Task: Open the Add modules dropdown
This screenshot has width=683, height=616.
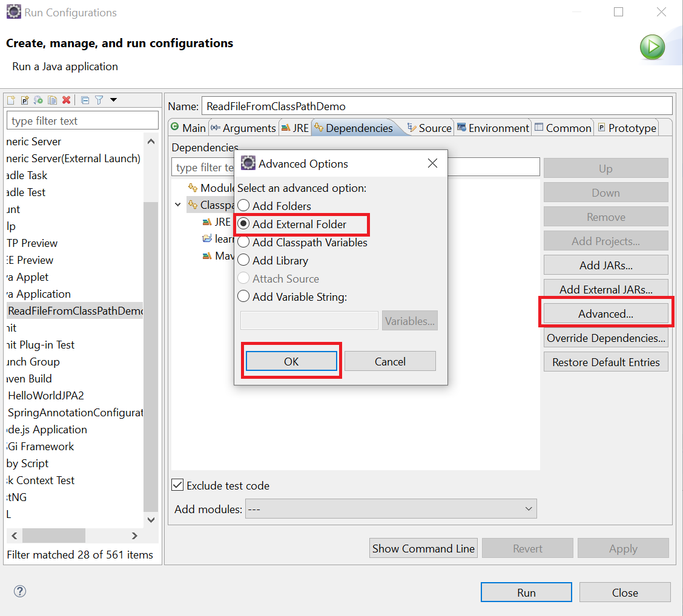Action: click(x=391, y=510)
